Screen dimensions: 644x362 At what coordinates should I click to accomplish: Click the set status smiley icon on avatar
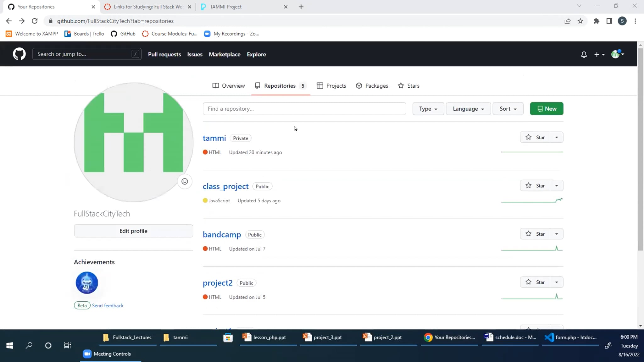[x=185, y=181]
